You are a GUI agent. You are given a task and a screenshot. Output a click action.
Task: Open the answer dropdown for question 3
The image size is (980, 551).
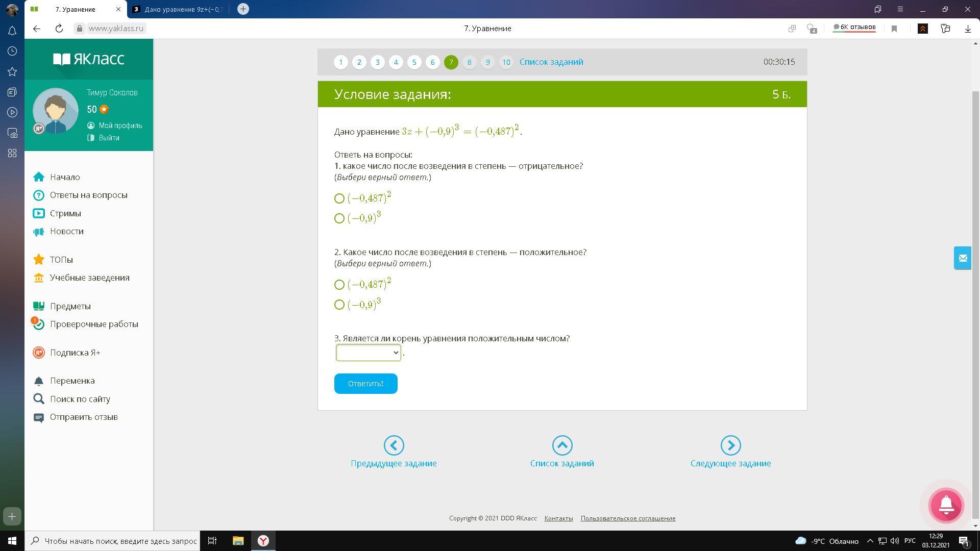pyautogui.click(x=368, y=353)
